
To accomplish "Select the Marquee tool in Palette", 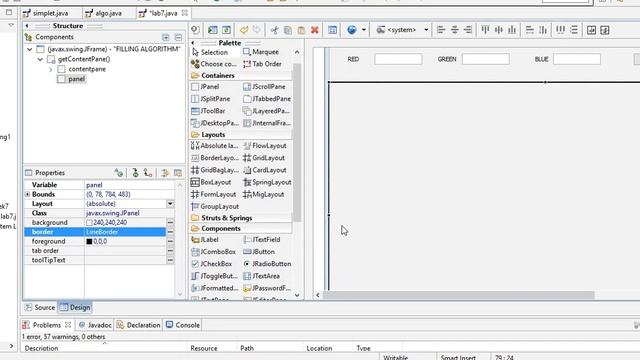I will coord(261,52).
